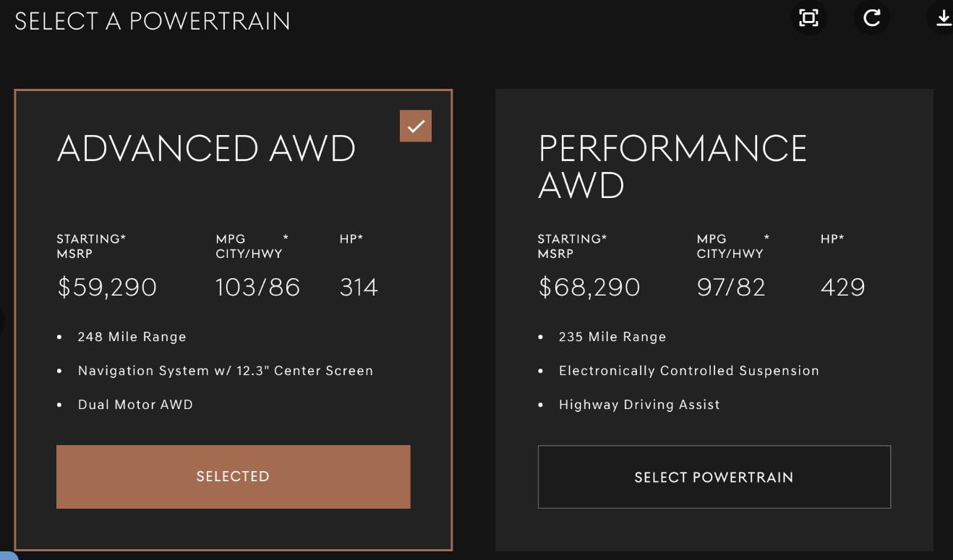The width and height of the screenshot is (953, 560).
Task: Click the Advanced AWD heading
Action: pyautogui.click(x=206, y=149)
